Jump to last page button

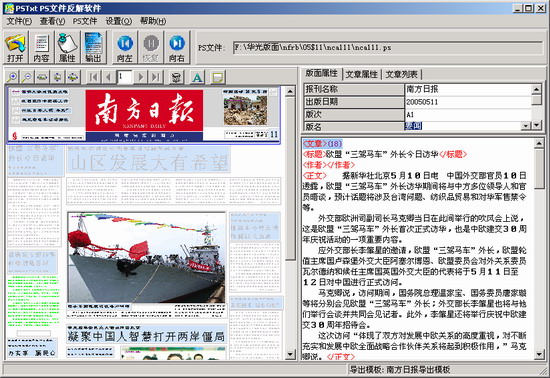pos(156,77)
